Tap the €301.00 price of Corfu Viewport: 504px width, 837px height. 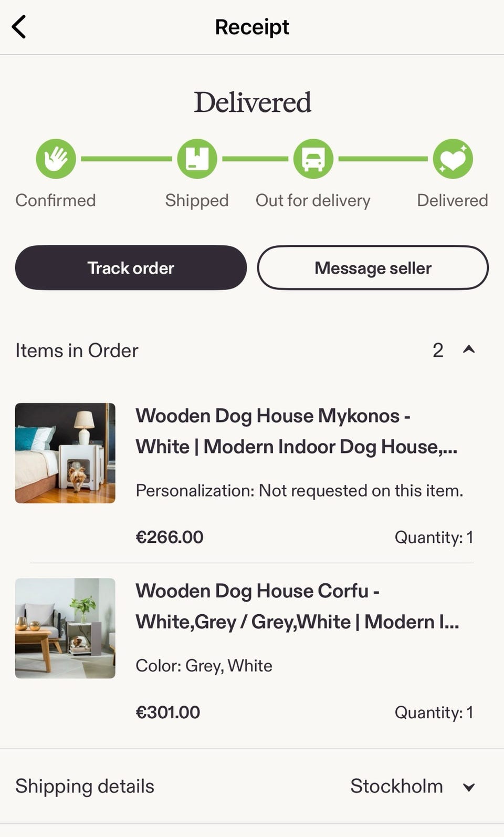click(x=167, y=712)
